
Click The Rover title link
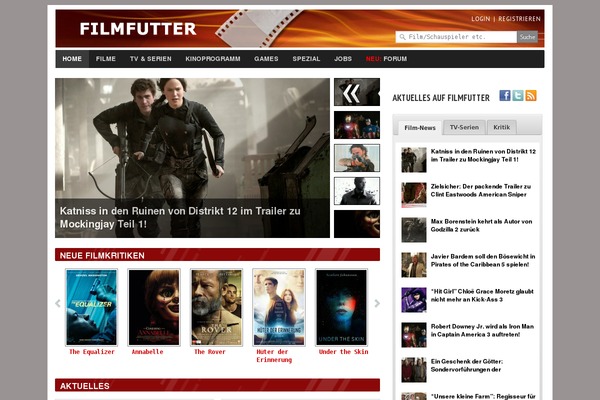pos(210,352)
